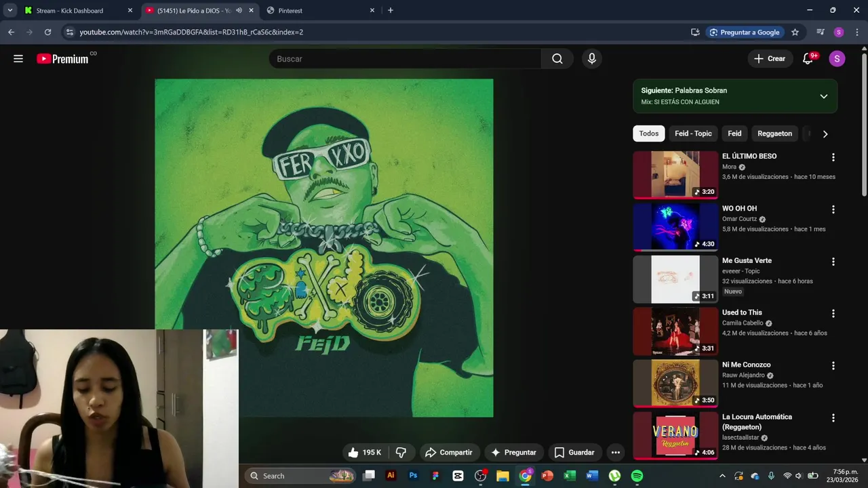
Task: Expand the Siguiente mix playlist panel
Action: 823,96
